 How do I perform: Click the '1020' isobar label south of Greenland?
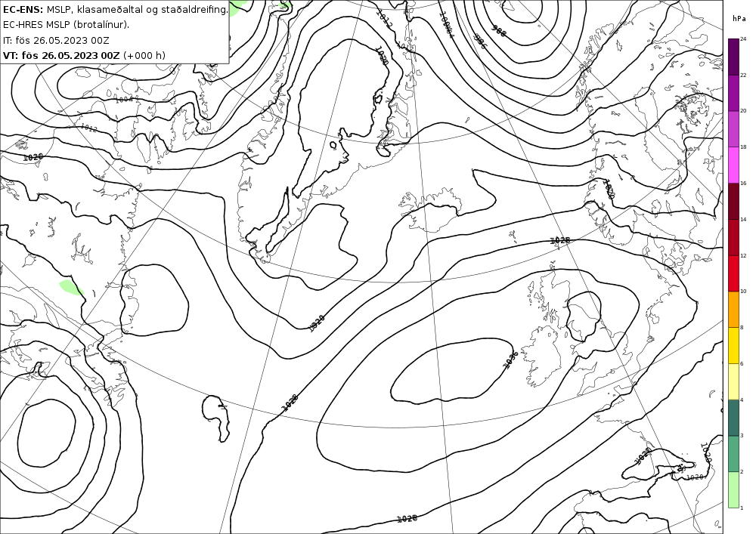(x=316, y=323)
